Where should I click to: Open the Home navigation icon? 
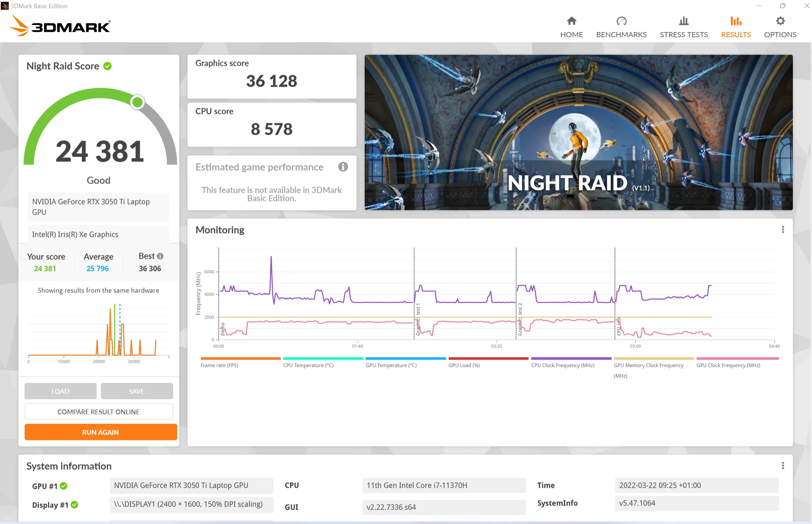[x=571, y=21]
